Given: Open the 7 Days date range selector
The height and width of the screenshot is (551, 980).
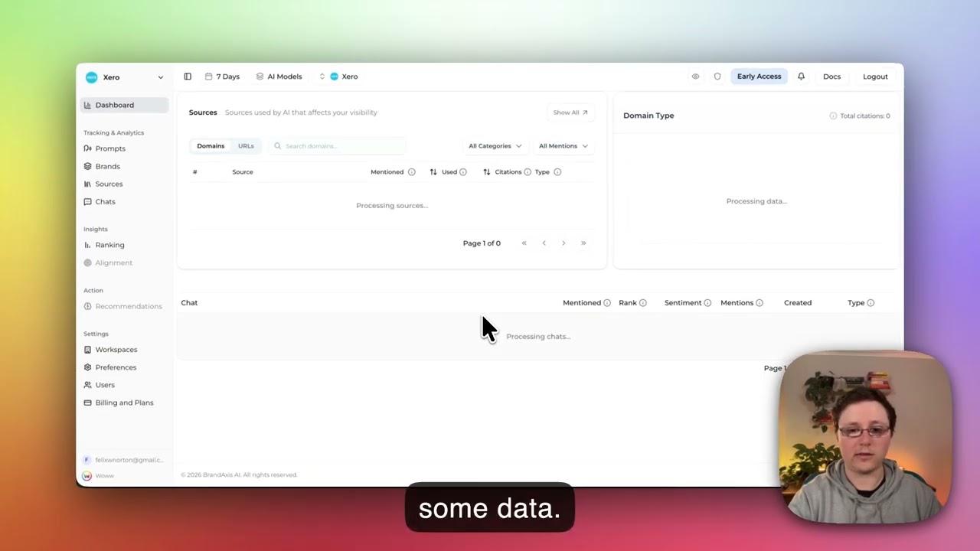Looking at the screenshot, I should tap(222, 77).
